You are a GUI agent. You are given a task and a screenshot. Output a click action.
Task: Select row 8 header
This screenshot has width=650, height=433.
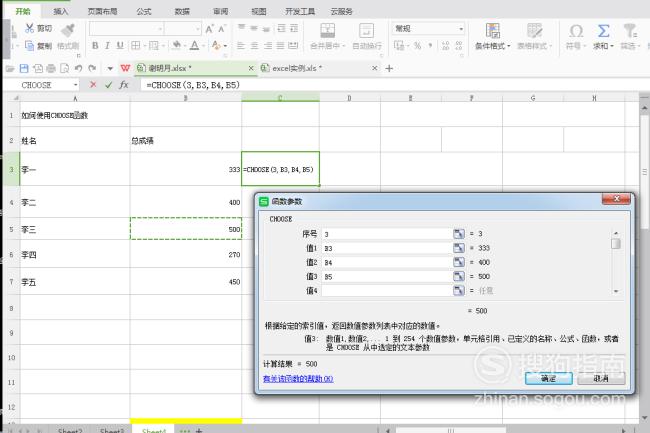pos(11,308)
